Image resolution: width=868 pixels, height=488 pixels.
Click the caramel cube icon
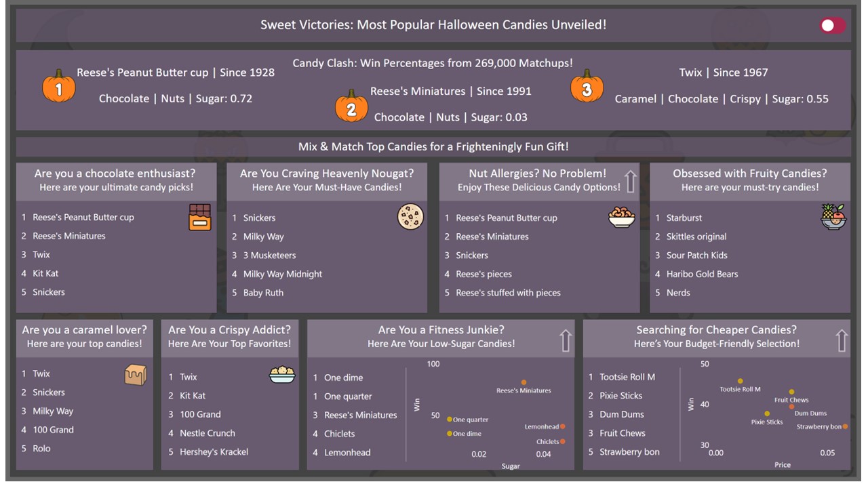tap(136, 375)
